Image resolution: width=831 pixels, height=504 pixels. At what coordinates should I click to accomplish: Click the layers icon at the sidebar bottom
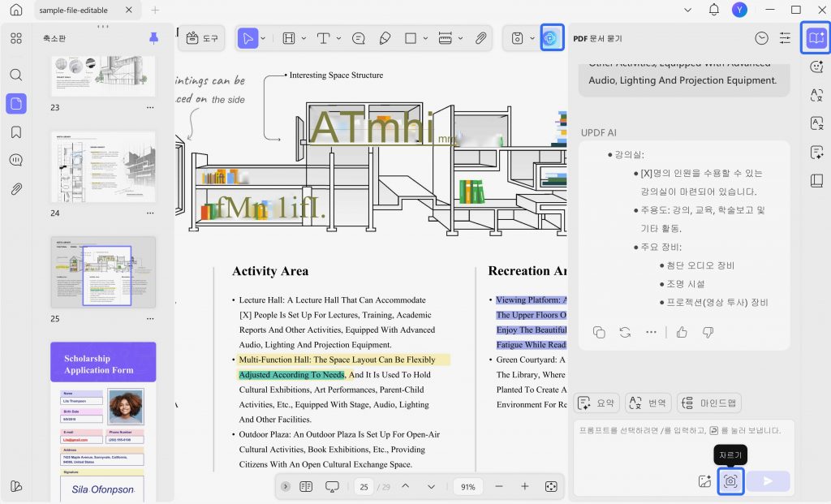tap(16, 486)
